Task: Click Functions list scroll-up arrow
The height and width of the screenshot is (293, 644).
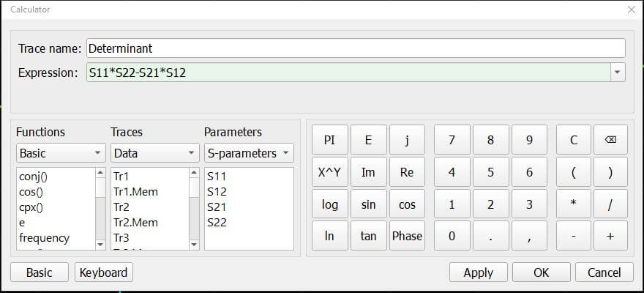Action: click(100, 173)
